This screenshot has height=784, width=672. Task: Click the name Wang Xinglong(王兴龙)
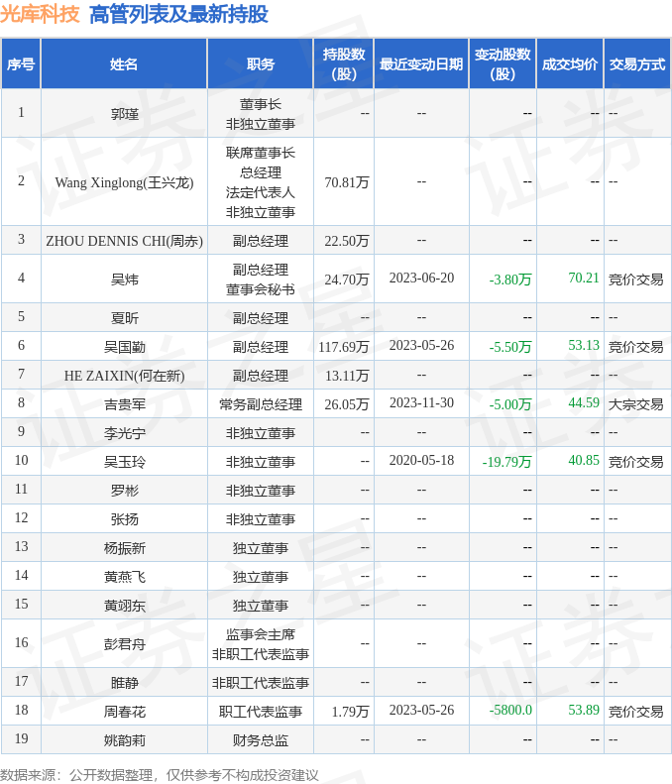[x=125, y=182]
